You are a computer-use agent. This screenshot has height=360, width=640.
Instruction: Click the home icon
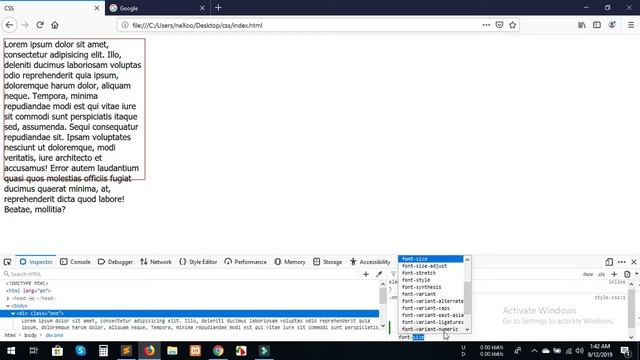[x=55, y=25]
